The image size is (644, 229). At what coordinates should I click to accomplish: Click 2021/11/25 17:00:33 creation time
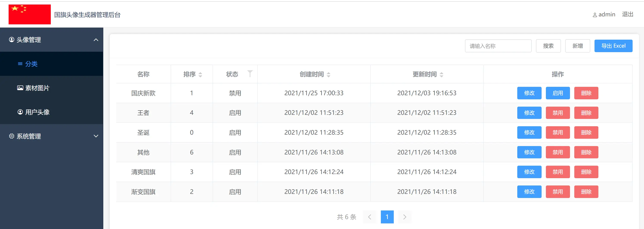coord(314,93)
